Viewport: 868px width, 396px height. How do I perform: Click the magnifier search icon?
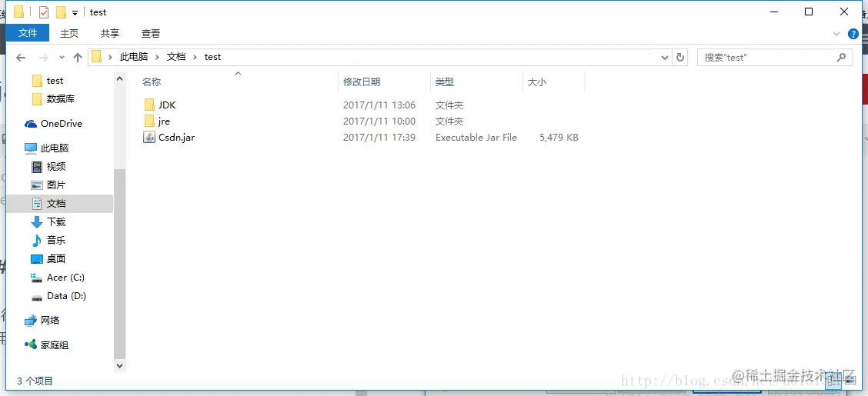pyautogui.click(x=841, y=56)
